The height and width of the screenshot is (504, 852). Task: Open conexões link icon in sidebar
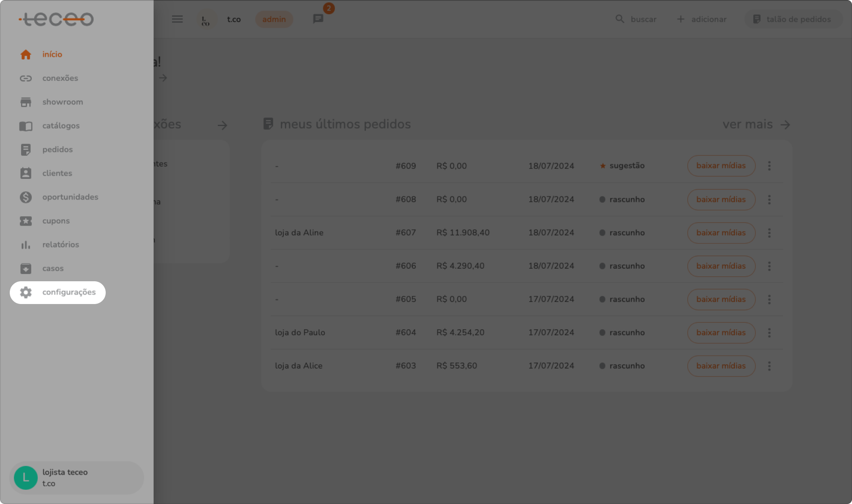(26, 78)
